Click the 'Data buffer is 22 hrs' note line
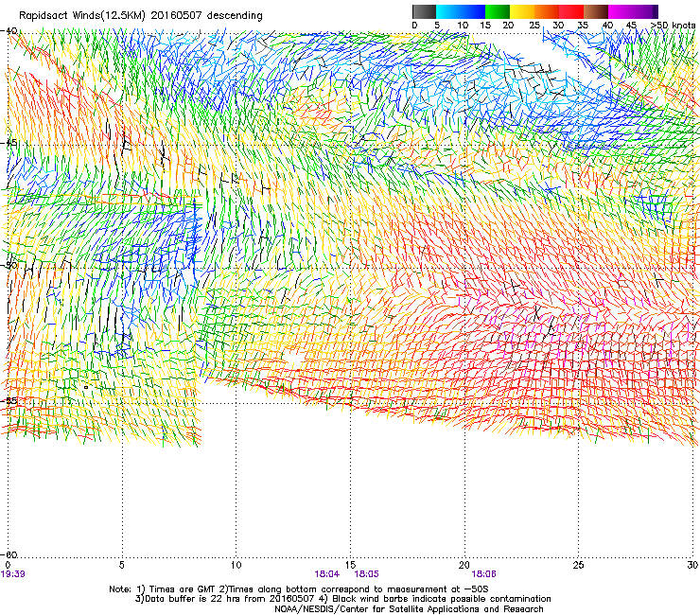The width and height of the screenshot is (700, 615). [342, 599]
